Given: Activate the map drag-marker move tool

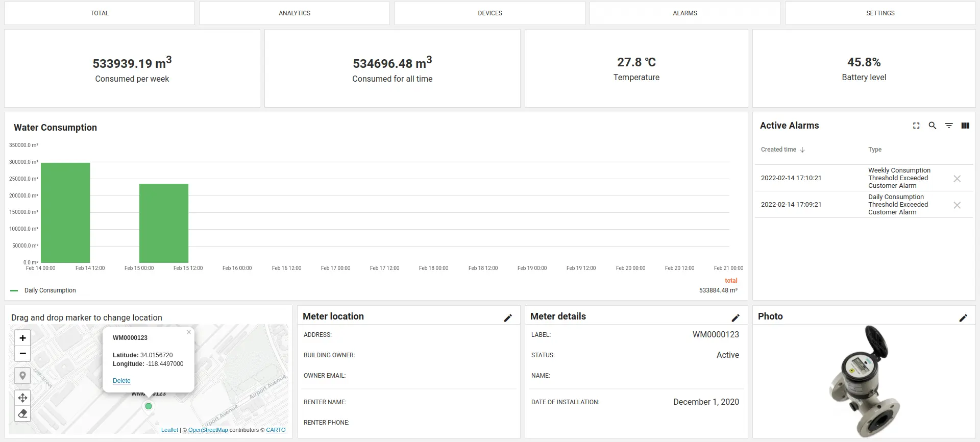Looking at the screenshot, I should (22, 398).
